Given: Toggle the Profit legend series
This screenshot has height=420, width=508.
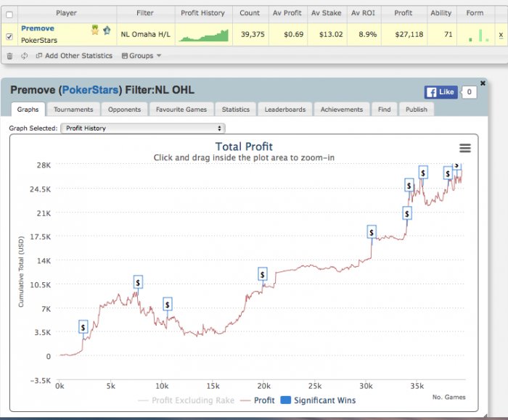Looking at the screenshot, I should click(258, 400).
